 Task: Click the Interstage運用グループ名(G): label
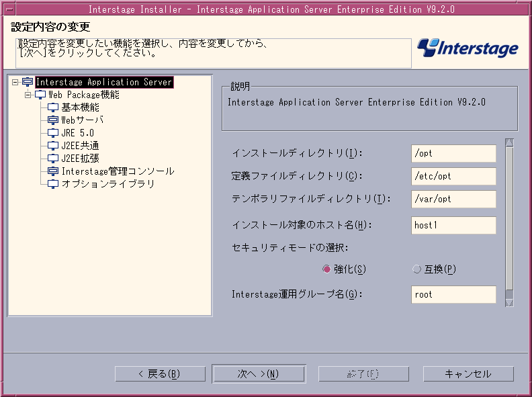[297, 294]
